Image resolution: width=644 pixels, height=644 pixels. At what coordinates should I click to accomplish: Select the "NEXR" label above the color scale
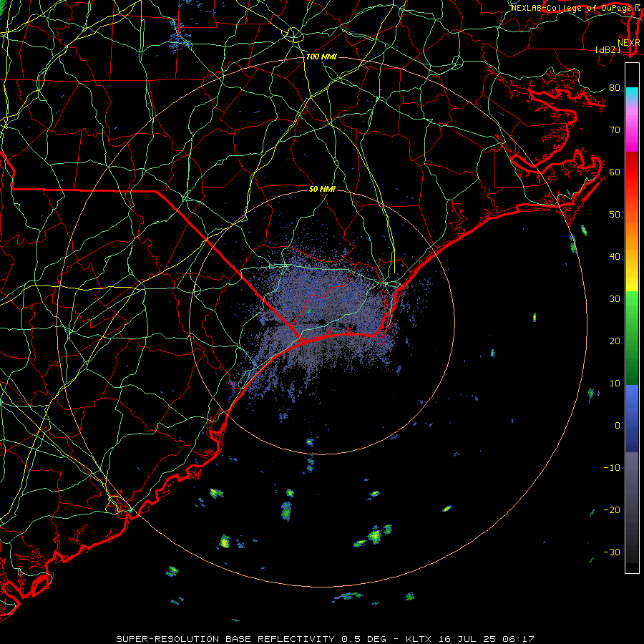628,42
